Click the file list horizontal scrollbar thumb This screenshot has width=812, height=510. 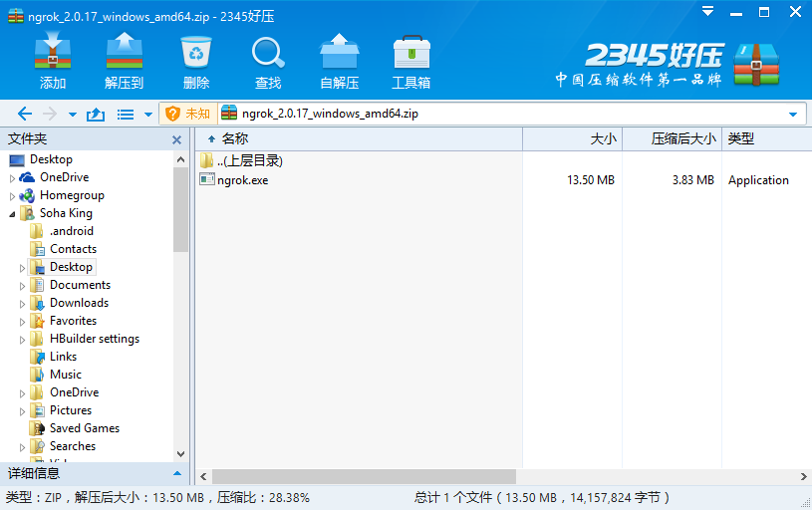364,476
